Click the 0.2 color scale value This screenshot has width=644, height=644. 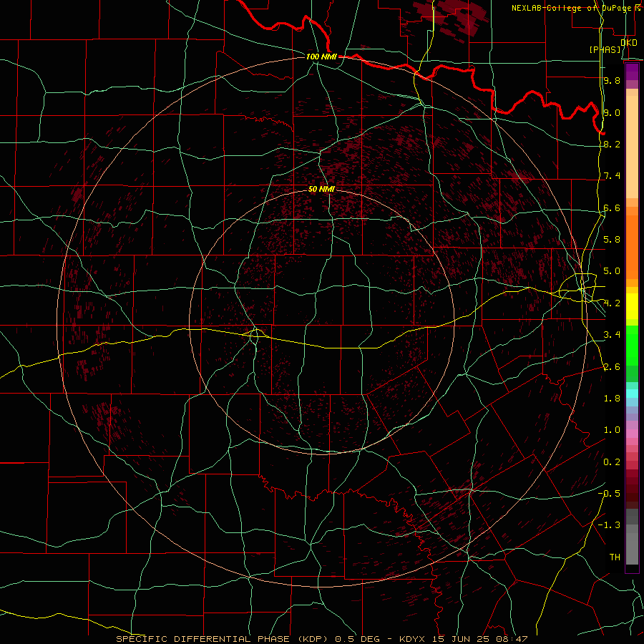(x=612, y=462)
